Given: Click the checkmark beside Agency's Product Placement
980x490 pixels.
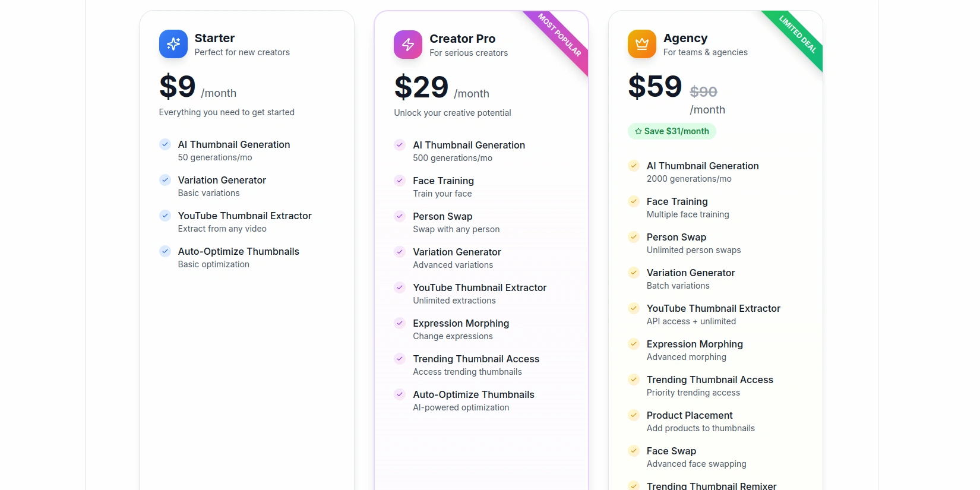Looking at the screenshot, I should click(x=634, y=415).
